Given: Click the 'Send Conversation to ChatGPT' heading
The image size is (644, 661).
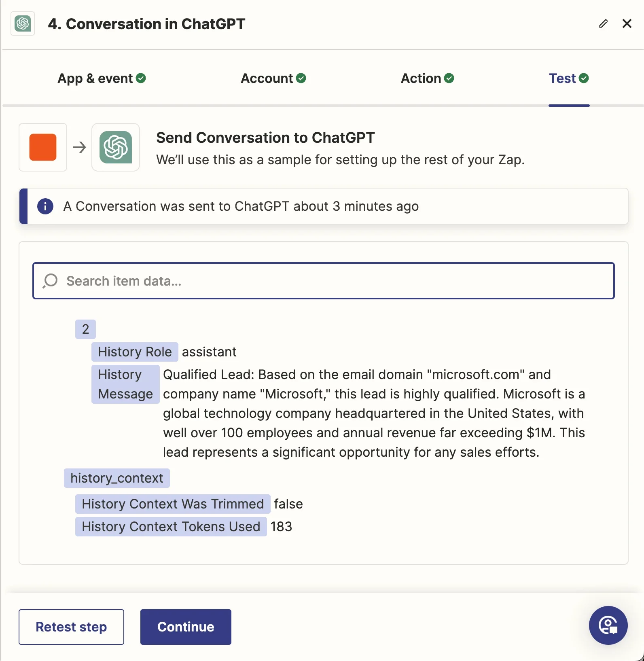Looking at the screenshot, I should pyautogui.click(x=265, y=138).
